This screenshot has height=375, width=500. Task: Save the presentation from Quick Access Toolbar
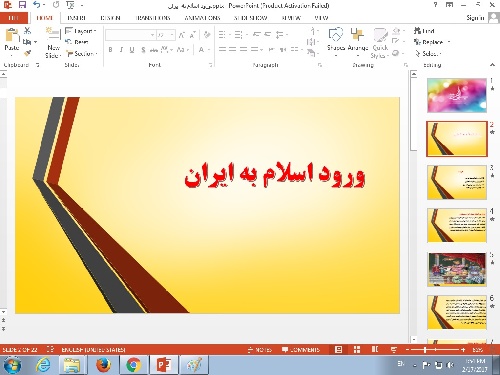22,5
